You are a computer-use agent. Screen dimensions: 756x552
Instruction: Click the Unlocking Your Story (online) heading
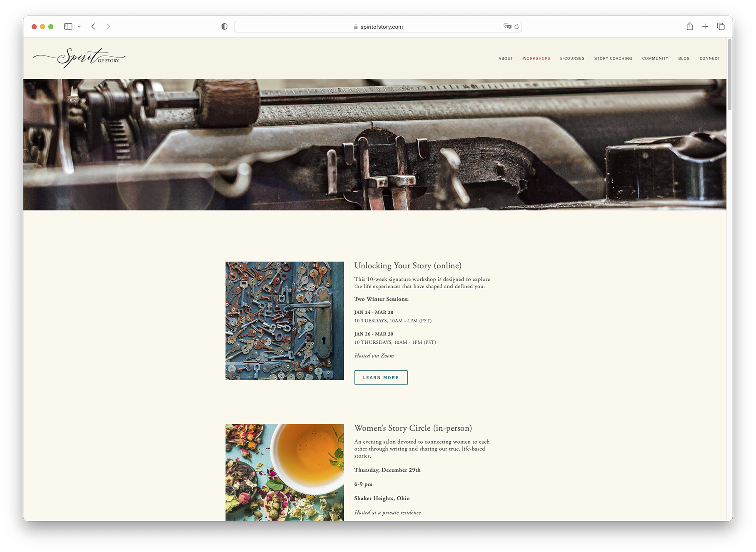408,266
